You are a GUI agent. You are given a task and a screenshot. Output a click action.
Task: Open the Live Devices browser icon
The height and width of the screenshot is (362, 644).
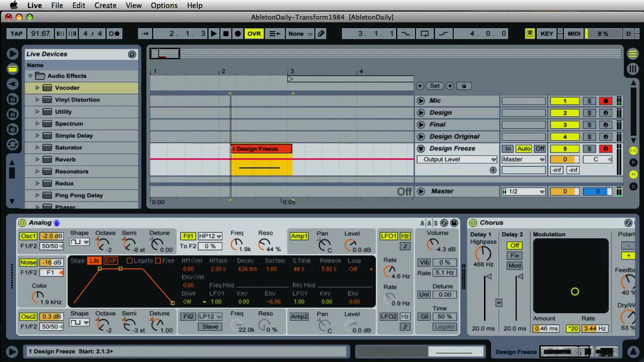point(13,69)
